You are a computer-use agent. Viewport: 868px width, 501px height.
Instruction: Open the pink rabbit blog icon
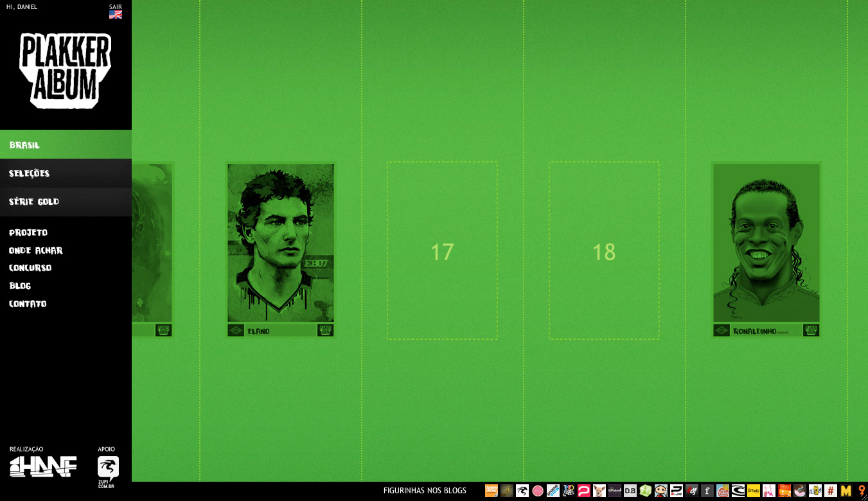(769, 491)
